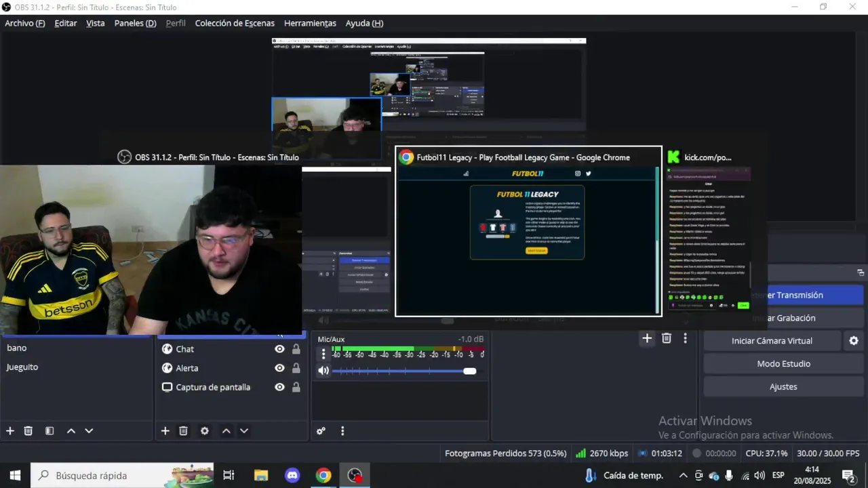Viewport: 868px width, 488px height.
Task: Move source down with arrow icon
Action: [x=244, y=431]
